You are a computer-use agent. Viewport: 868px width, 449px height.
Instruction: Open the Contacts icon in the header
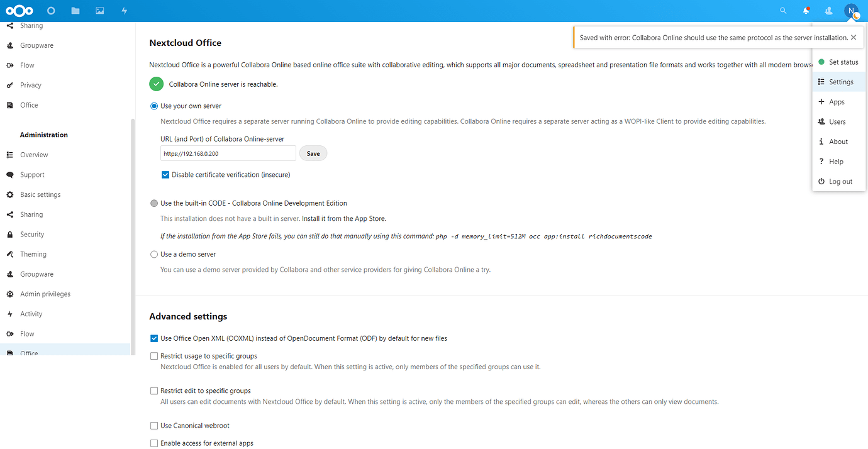click(828, 10)
